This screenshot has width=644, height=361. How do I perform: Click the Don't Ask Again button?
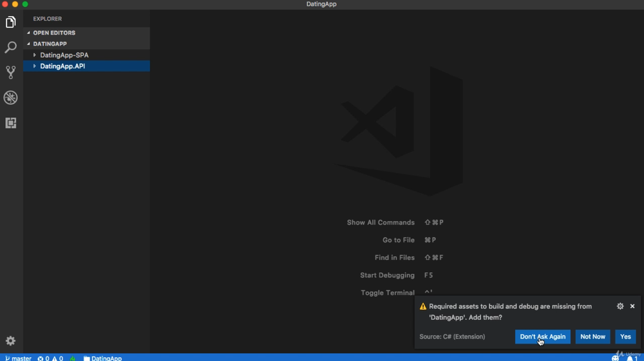coord(542,337)
